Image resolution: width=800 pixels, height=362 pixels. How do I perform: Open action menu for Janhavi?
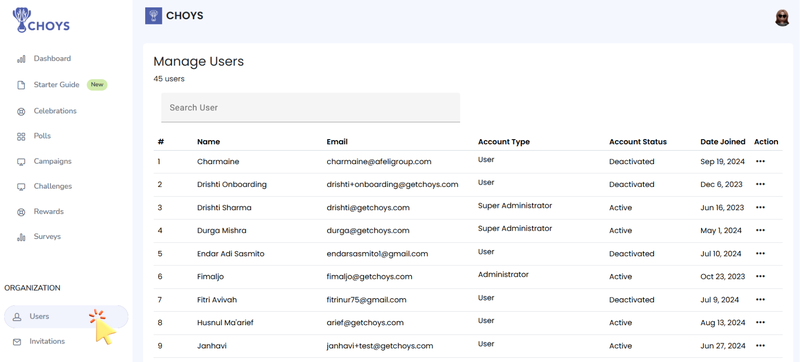pyautogui.click(x=760, y=346)
